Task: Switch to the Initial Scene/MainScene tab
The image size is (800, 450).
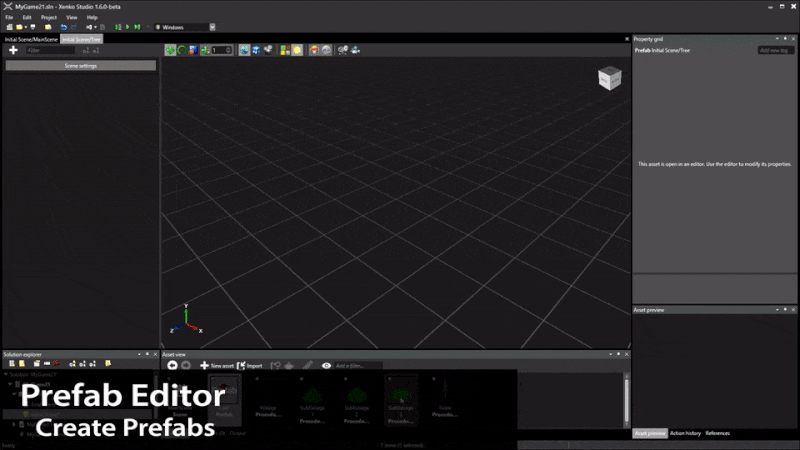Action: (x=30, y=39)
